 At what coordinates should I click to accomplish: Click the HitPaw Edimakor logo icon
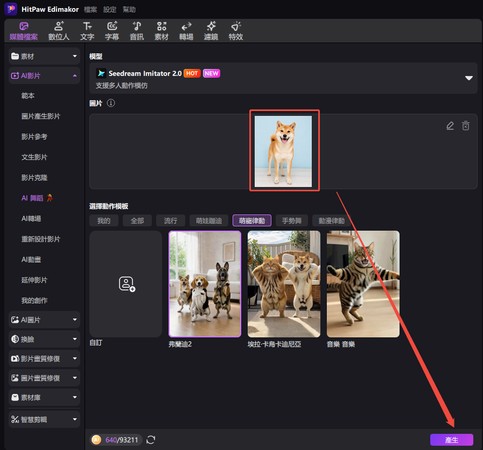coord(11,9)
